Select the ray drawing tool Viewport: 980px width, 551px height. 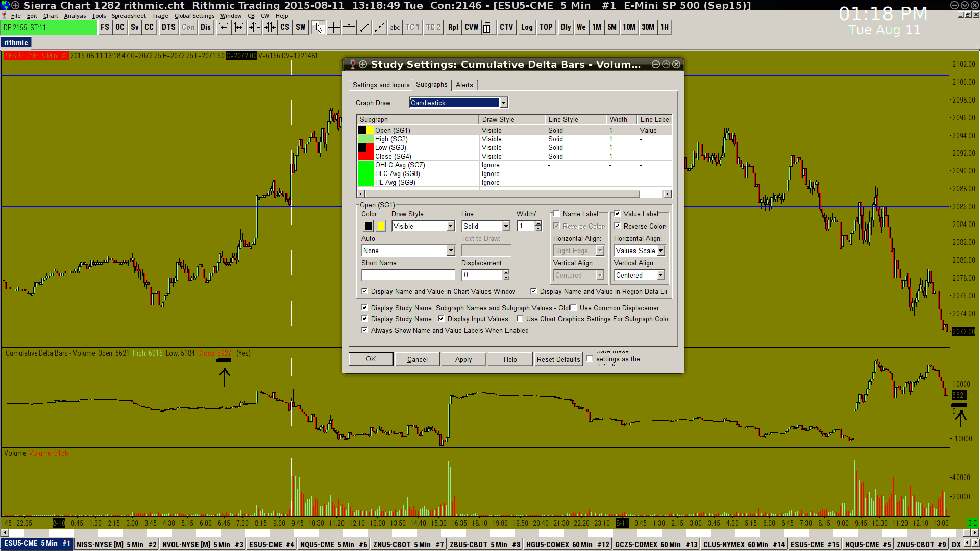coord(380,28)
